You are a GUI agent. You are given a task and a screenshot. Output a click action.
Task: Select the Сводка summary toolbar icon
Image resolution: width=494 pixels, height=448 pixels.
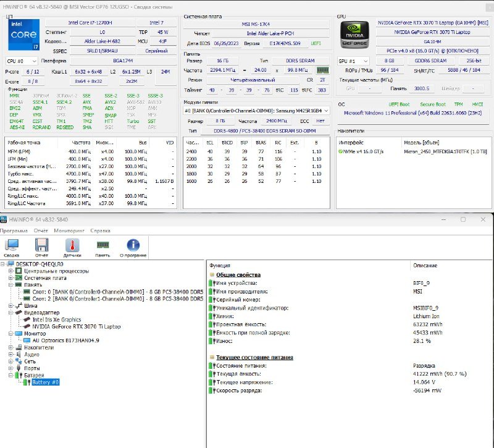[14, 246]
